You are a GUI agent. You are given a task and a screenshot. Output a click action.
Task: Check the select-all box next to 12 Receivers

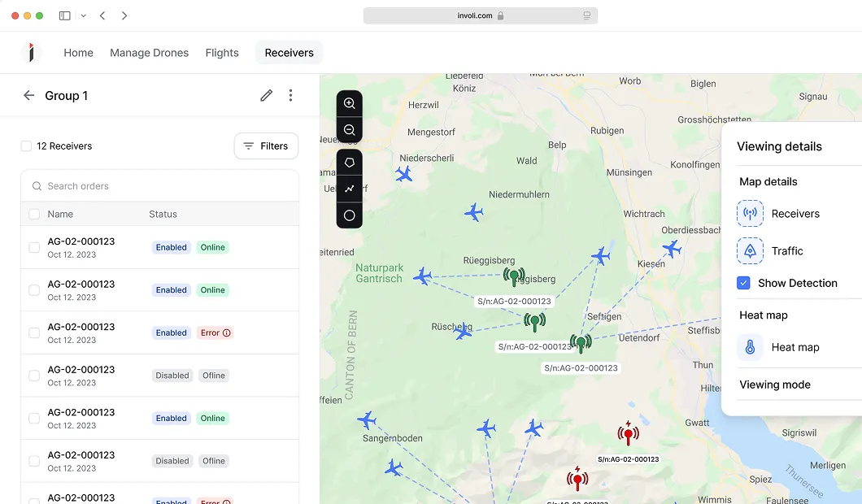[x=25, y=146]
